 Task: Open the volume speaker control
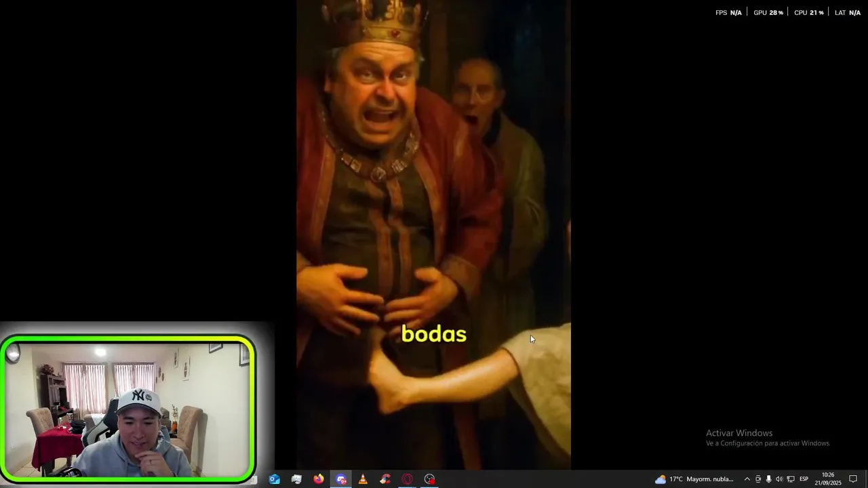778,479
